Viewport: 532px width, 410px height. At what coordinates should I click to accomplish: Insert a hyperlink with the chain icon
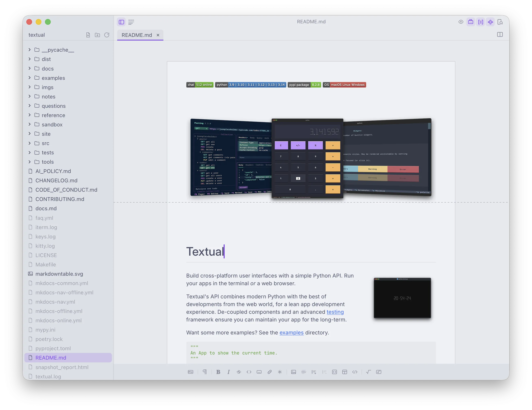pos(269,372)
